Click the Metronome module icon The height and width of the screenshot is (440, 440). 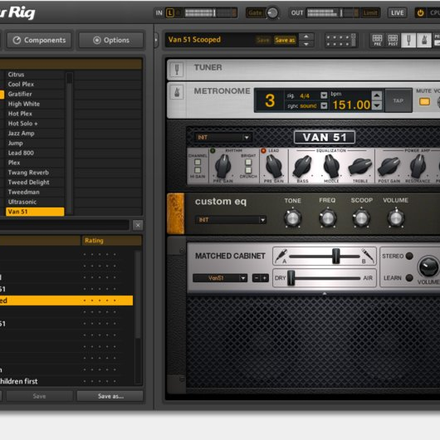(177, 92)
